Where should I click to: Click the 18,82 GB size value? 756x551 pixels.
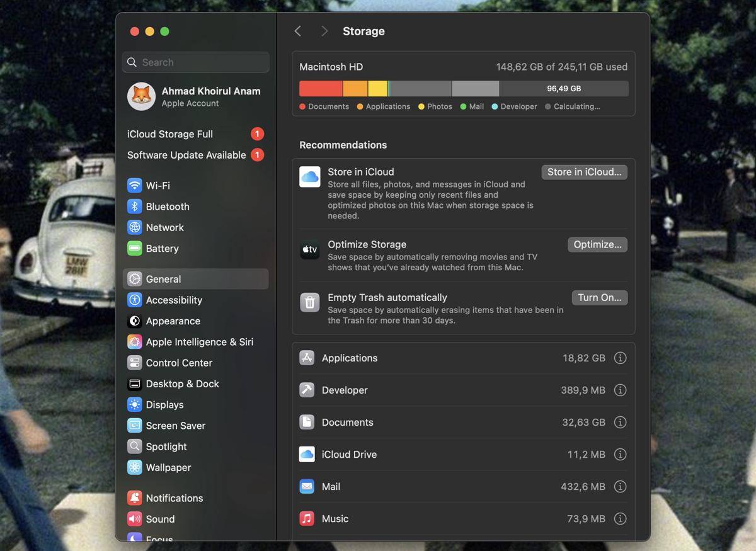pos(584,358)
